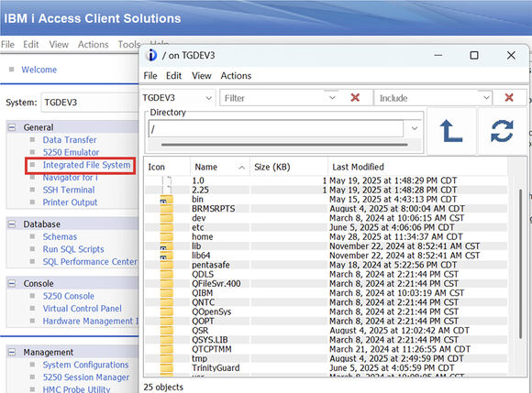Clear the Filter field with red X
Screen dimensions: 532x393
coord(355,98)
